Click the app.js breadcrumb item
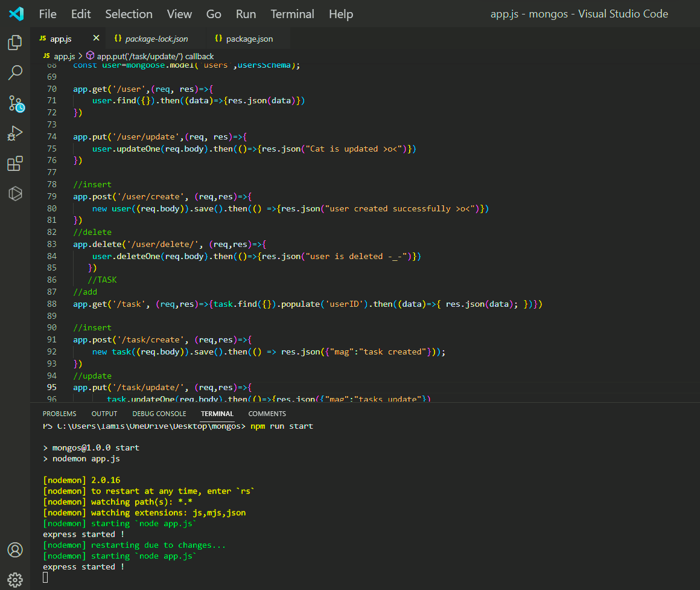Viewport: 700px width, 590px height. coord(65,56)
